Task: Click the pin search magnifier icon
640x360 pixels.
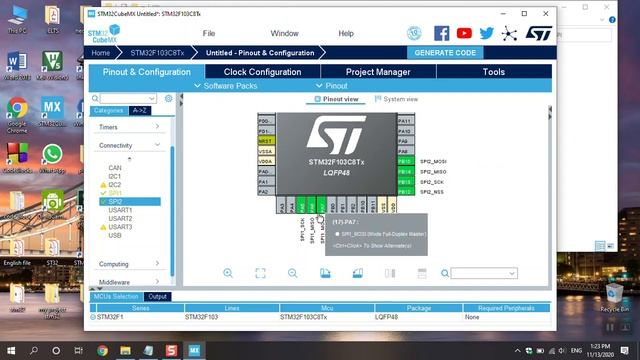Action: click(x=445, y=273)
